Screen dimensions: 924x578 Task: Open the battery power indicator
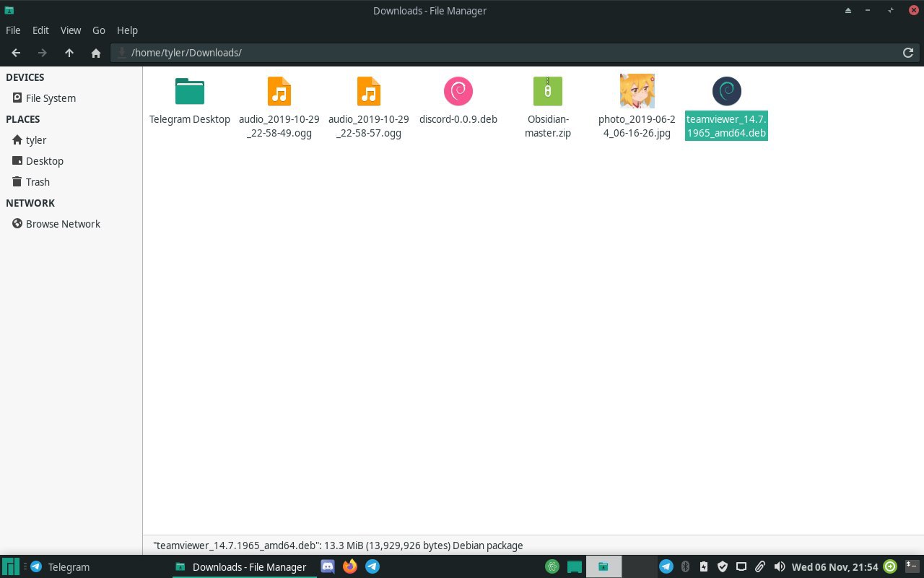pos(704,567)
